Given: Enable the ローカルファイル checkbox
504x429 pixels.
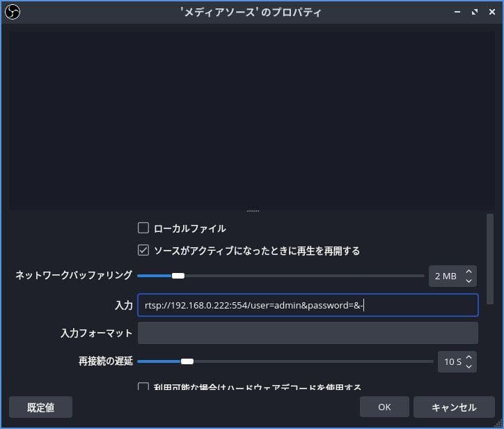Looking at the screenshot, I should click(143, 228).
